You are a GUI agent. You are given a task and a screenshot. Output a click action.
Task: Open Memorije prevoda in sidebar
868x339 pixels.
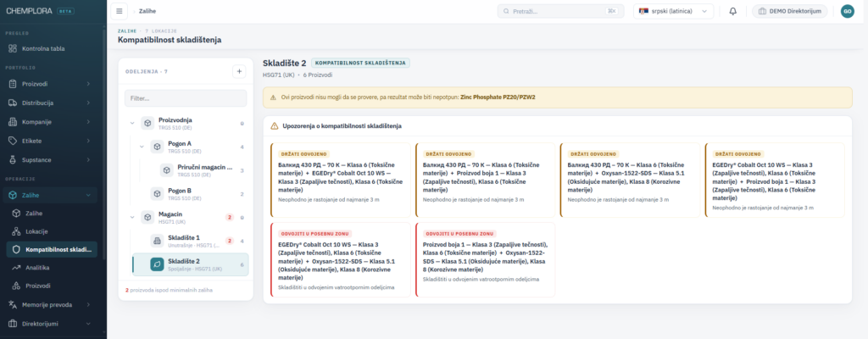[x=50, y=304]
